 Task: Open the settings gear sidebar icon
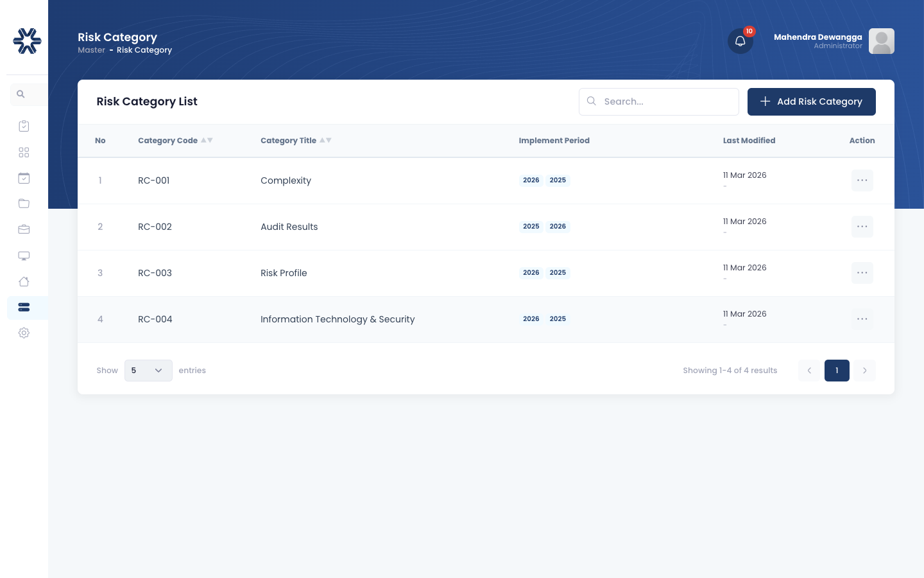pos(24,333)
